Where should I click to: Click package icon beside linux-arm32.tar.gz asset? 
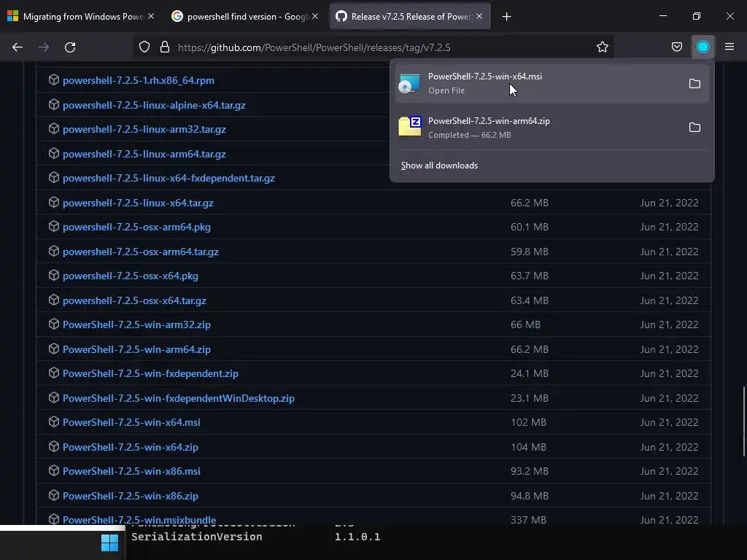coord(54,128)
